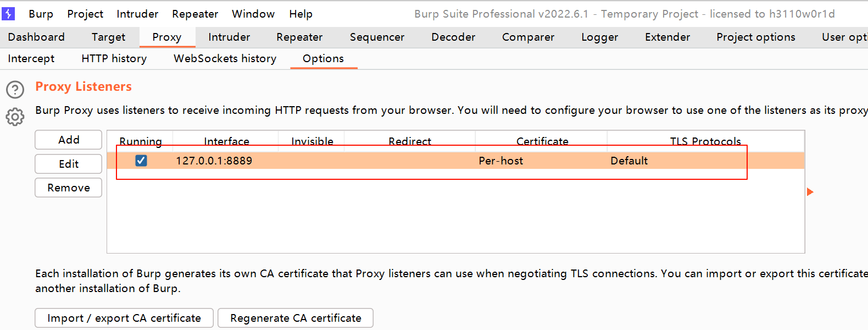Uncheck Running checkbox for 127.0.0.1:8889 listener
Image resolution: width=868 pixels, height=330 pixels.
(x=141, y=161)
